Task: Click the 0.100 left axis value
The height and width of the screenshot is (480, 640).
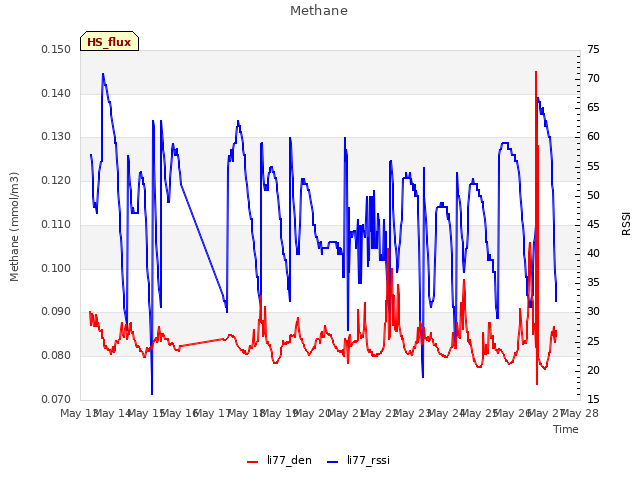Action: click(56, 268)
